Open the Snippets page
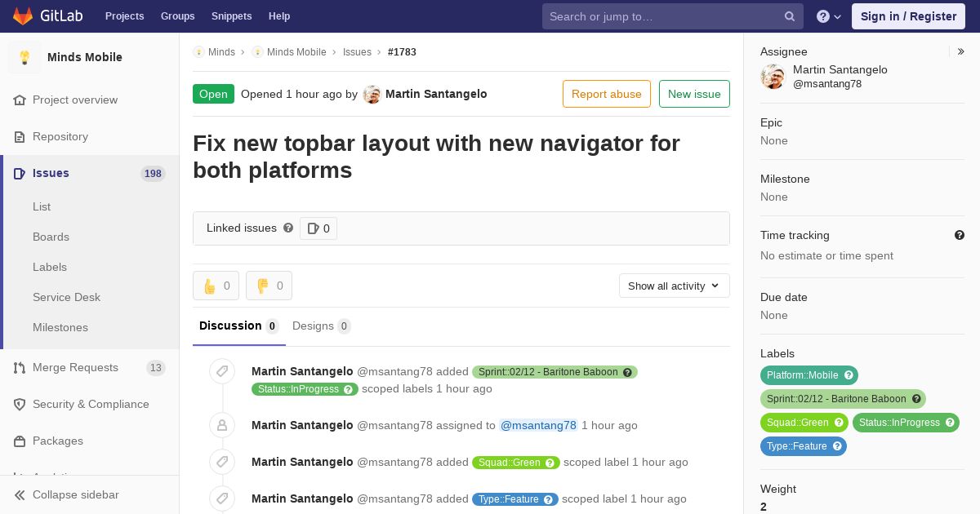Screen dimensions: 980x514 pos(231,16)
